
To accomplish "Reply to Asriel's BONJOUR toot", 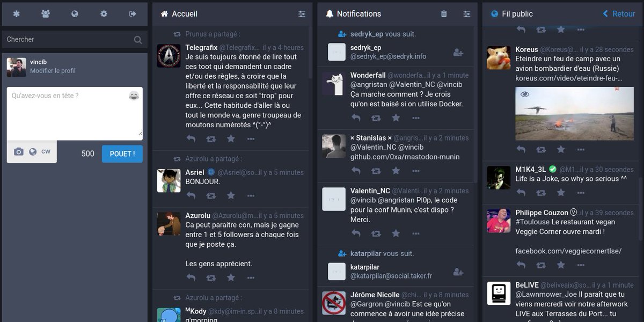I will pyautogui.click(x=191, y=195).
